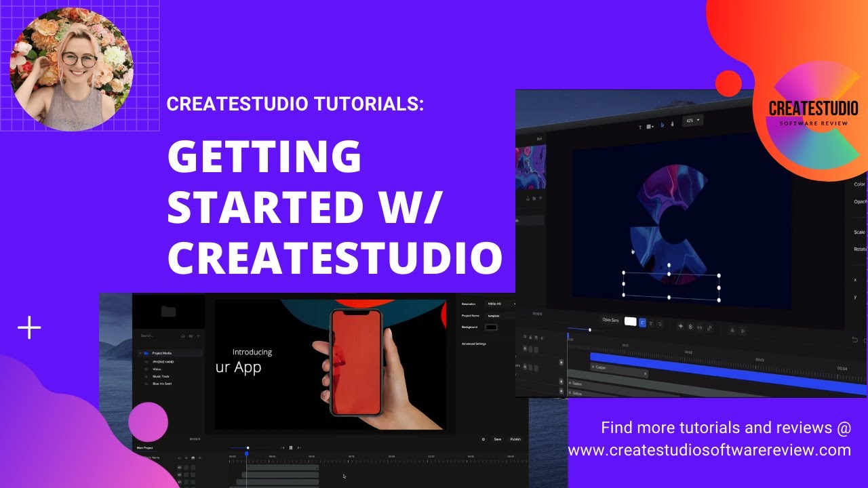Image resolution: width=868 pixels, height=488 pixels.
Task: Expand Advanced Settings
Action: click(x=475, y=344)
